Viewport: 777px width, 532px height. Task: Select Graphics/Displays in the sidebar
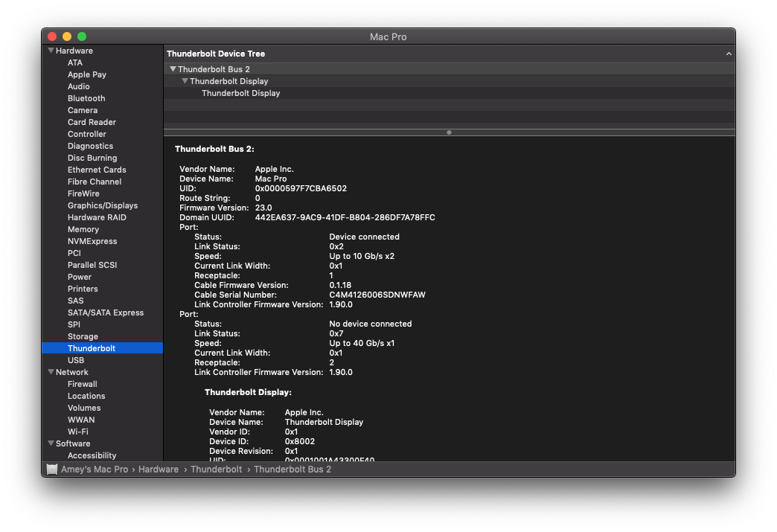[x=103, y=205]
